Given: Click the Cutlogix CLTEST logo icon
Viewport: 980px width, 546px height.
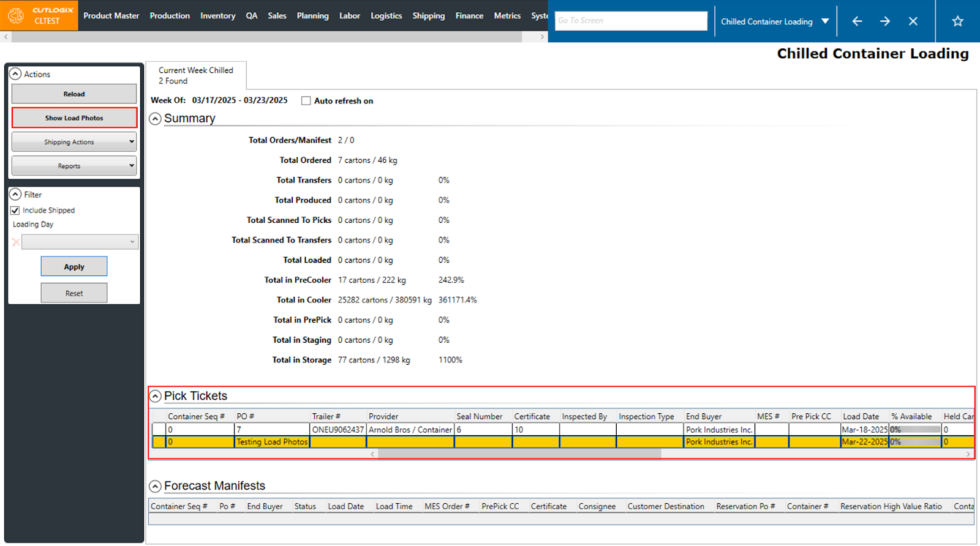Looking at the screenshot, I should tap(17, 15).
